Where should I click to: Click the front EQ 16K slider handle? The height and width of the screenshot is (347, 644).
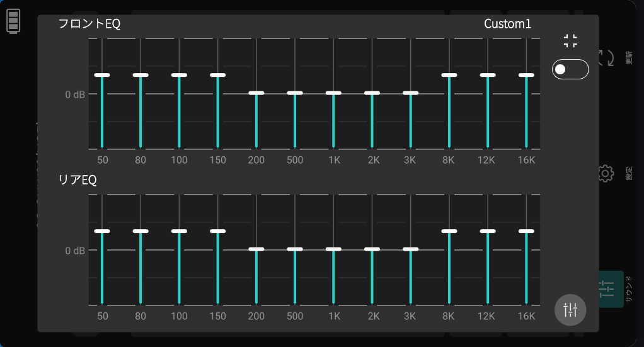(526, 75)
